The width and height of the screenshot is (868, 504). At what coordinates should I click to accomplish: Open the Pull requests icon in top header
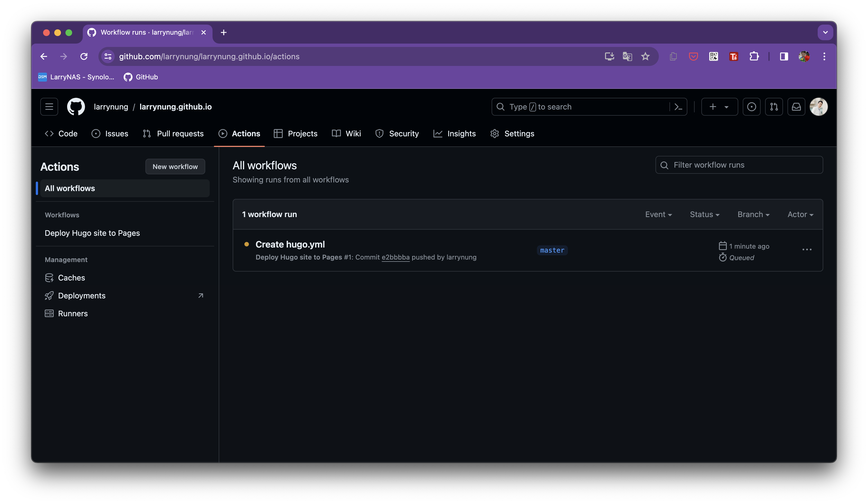(x=774, y=107)
